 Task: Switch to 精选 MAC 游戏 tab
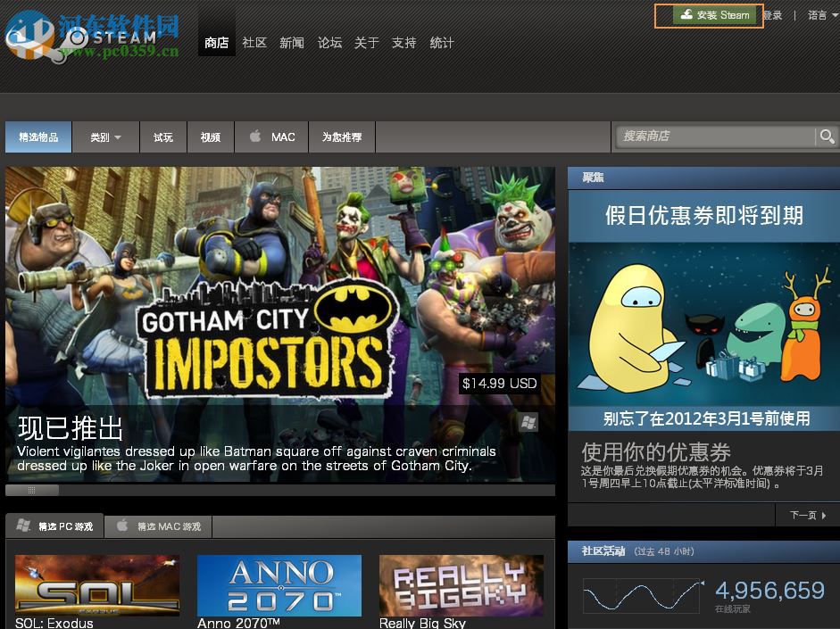[x=159, y=526]
